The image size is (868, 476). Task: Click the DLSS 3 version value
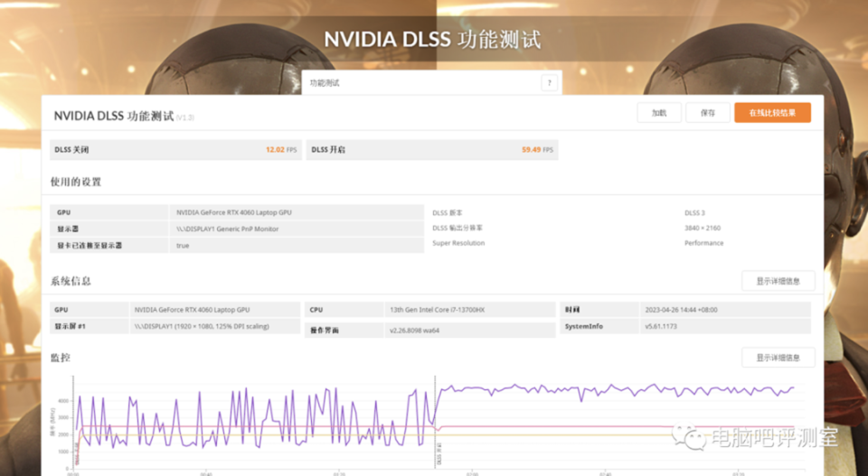(x=694, y=213)
